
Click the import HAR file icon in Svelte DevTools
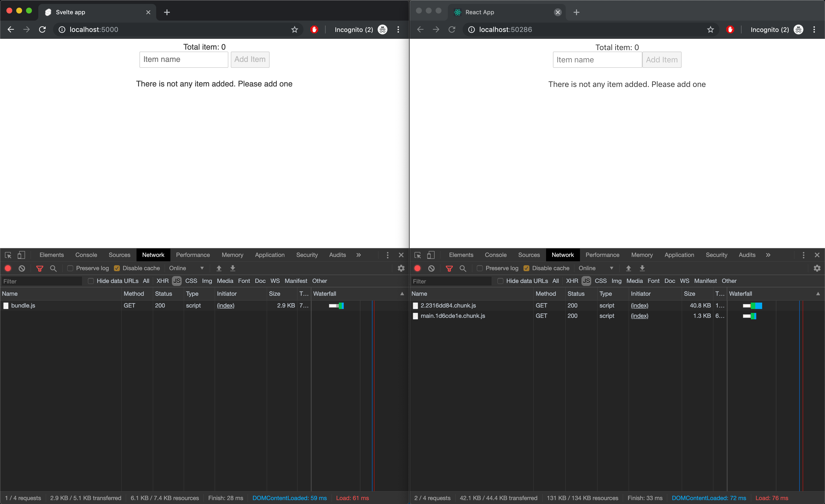click(x=219, y=268)
